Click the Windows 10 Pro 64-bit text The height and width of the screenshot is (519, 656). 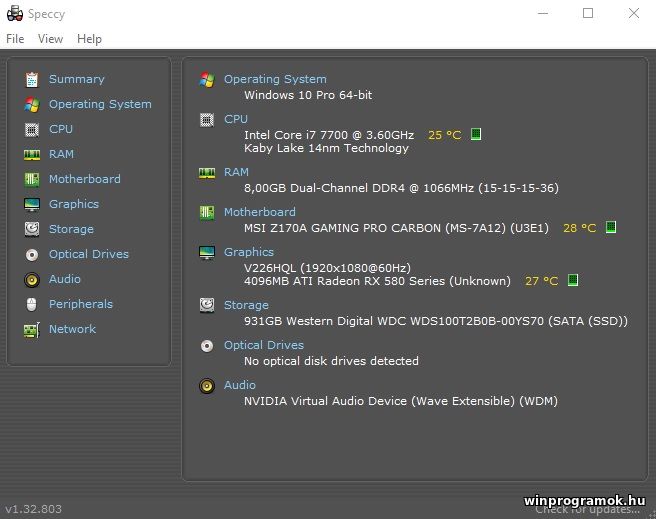point(308,95)
